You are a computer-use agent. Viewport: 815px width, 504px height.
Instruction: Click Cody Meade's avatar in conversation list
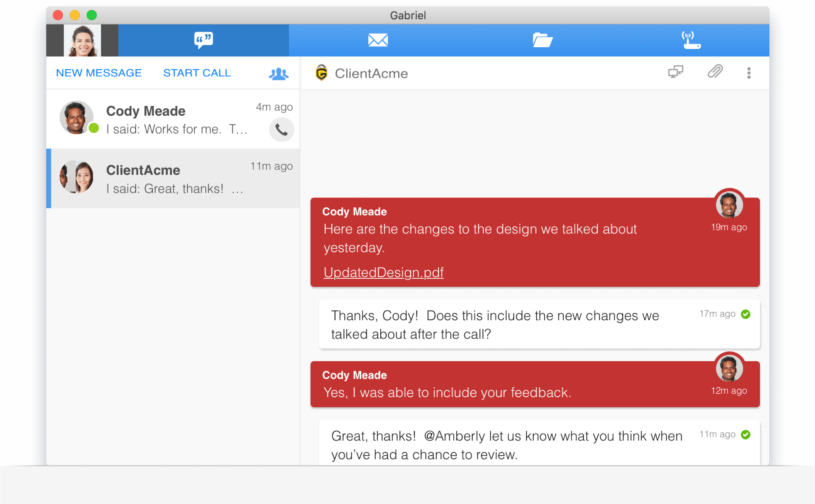click(77, 118)
